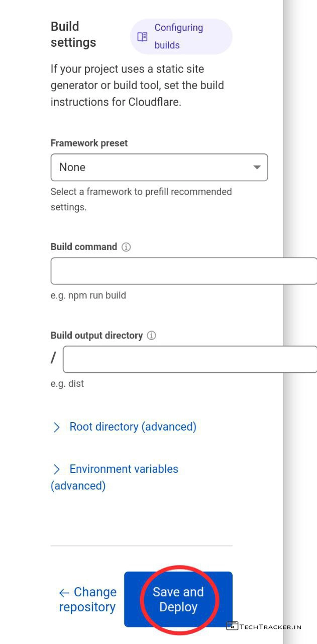Click the Framework preset label

click(x=89, y=143)
